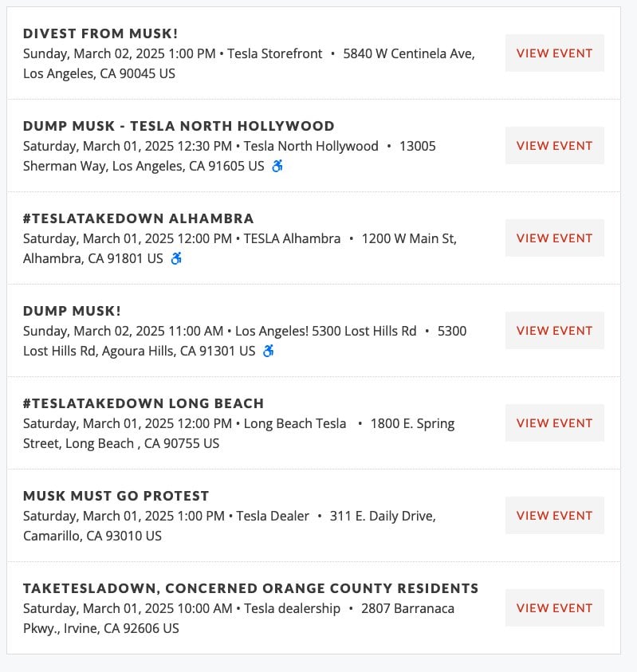The width and height of the screenshot is (637, 672).
Task: Select TAKETESLADOWN, CONCERNED ORANGE COUNTY RESIDENTS heading
Action: pyautogui.click(x=251, y=588)
